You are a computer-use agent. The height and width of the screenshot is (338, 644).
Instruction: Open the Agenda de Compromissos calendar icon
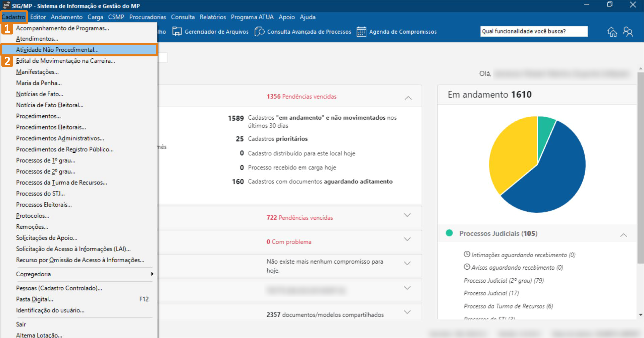coord(361,32)
